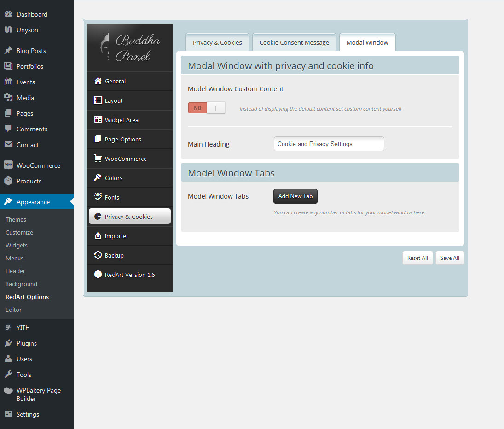Open the WooCommerce cart icon in Buddha Panel

pyautogui.click(x=98, y=159)
